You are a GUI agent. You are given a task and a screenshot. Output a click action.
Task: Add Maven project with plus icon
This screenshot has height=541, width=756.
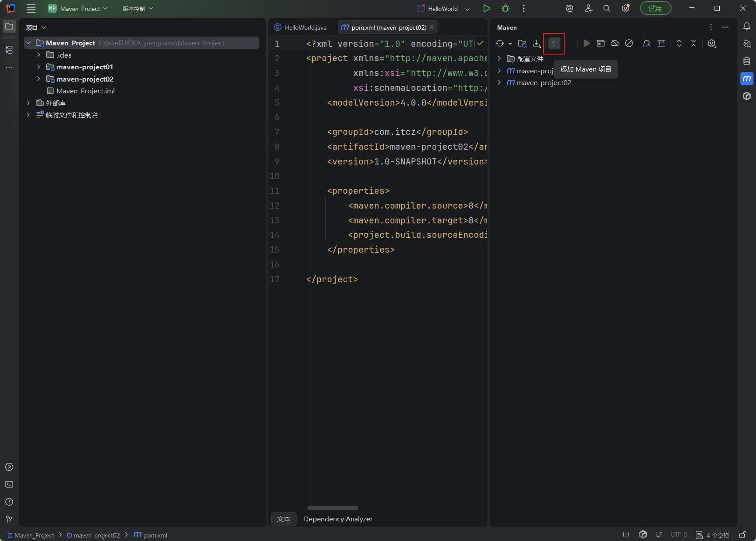(x=554, y=43)
